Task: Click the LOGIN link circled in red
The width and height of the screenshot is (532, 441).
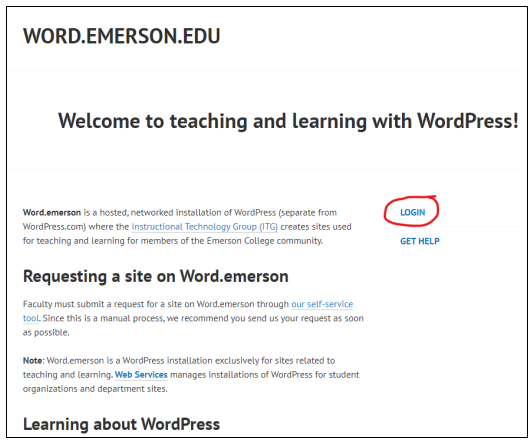Action: pos(412,212)
